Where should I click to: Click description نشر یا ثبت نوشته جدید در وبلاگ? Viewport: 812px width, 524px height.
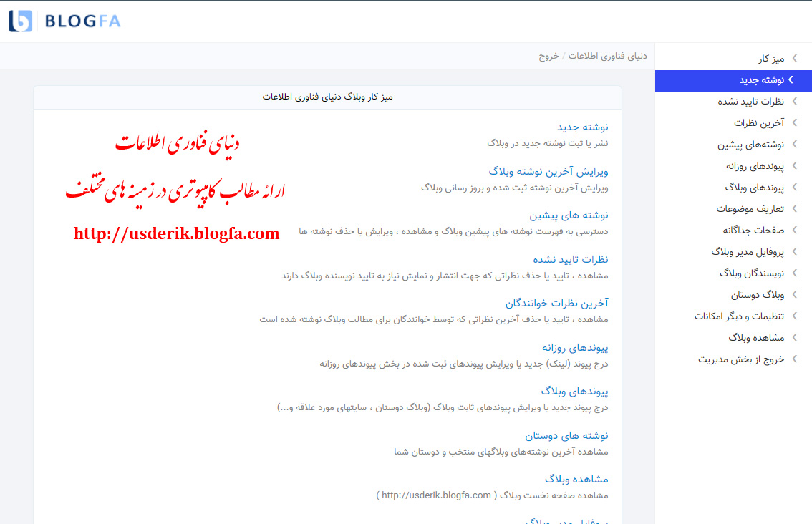[547, 143]
